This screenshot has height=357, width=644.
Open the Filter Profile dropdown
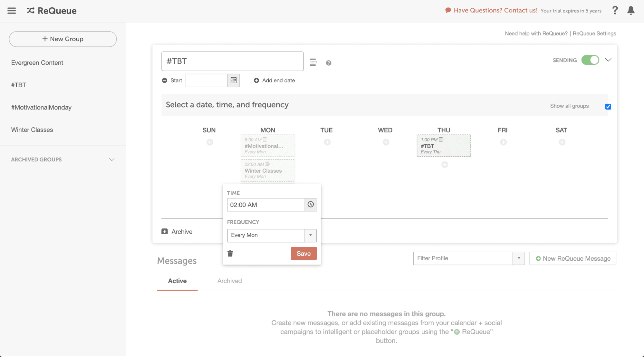tap(469, 258)
